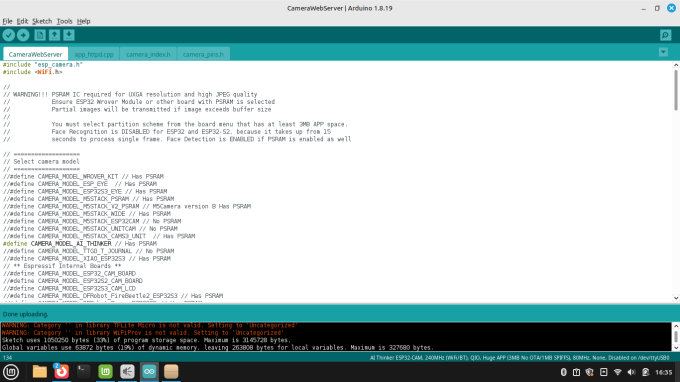Click the AI Thinker ESP32-CAM board info

(x=520, y=358)
